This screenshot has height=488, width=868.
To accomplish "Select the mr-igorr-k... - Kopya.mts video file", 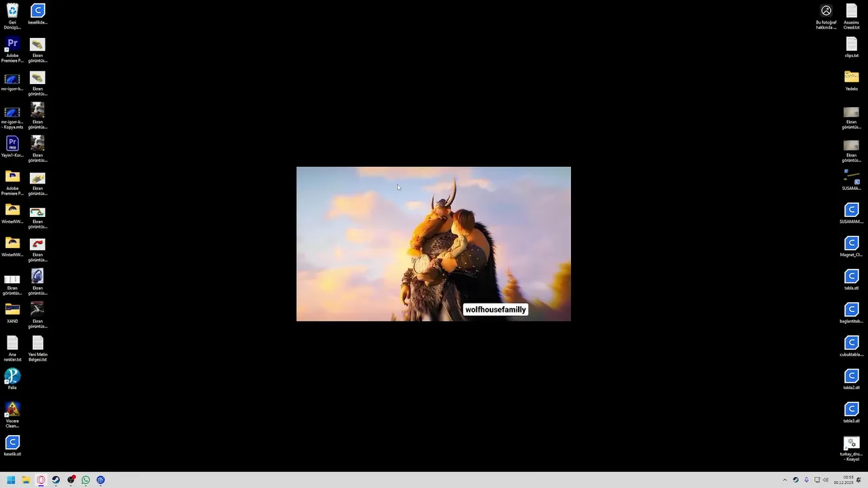I will click(x=12, y=117).
